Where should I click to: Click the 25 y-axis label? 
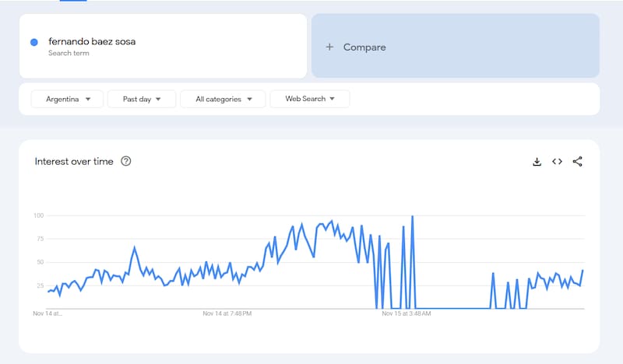point(40,285)
